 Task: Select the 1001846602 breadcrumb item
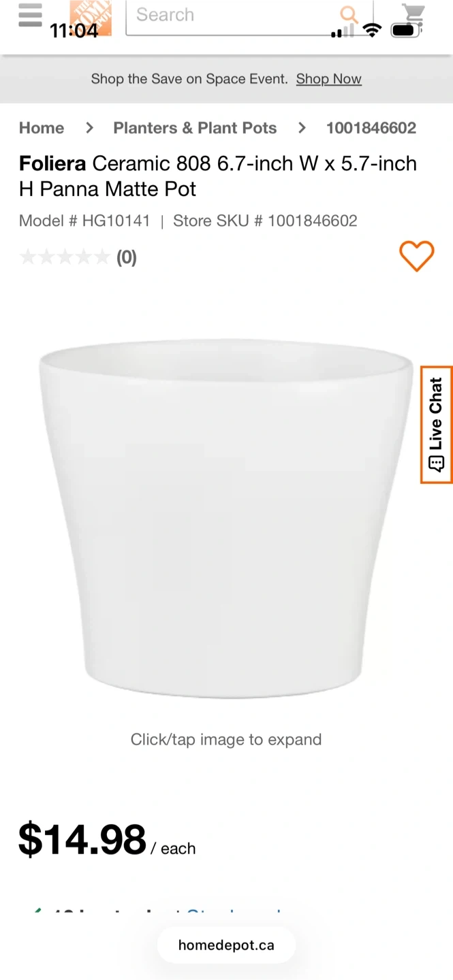tap(371, 128)
